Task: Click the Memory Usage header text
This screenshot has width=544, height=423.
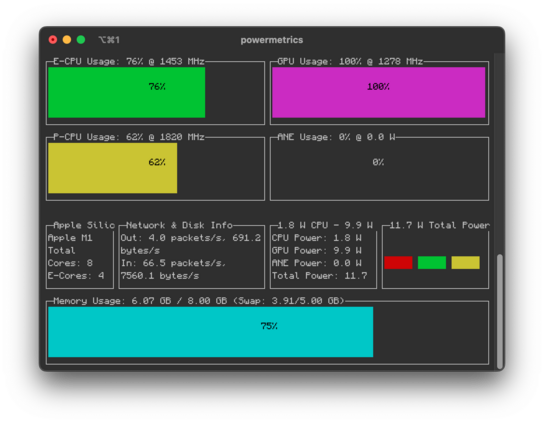Action: point(198,301)
